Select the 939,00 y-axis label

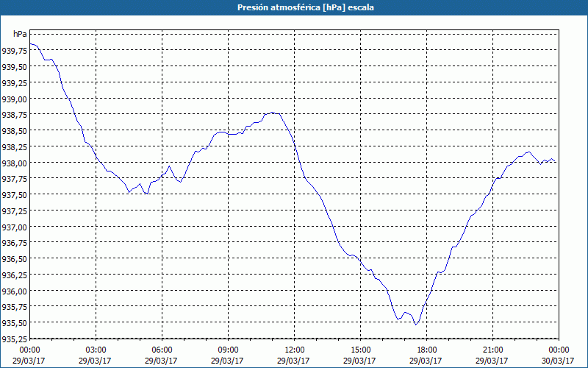tap(14, 99)
